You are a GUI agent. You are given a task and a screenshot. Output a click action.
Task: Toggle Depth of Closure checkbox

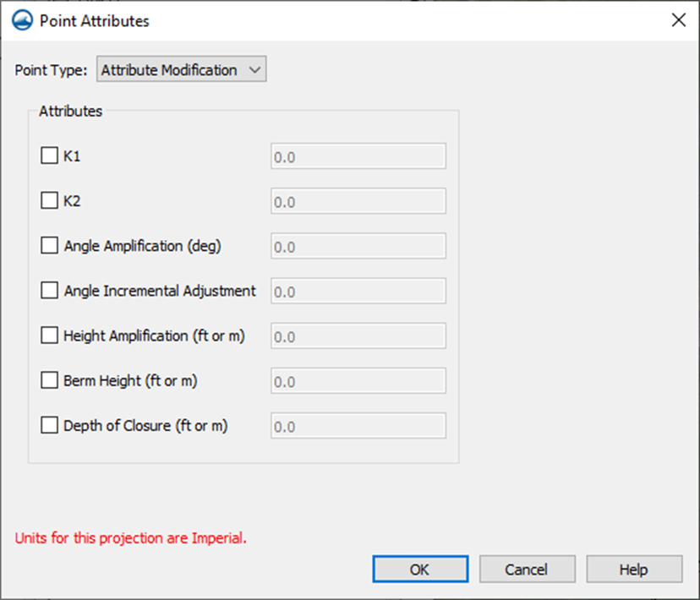[49, 426]
